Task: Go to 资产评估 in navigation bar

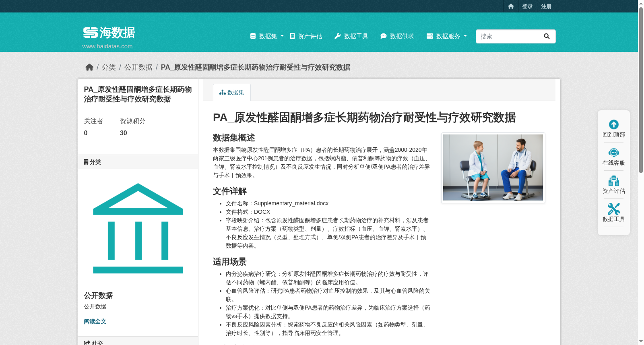Action: click(x=306, y=36)
